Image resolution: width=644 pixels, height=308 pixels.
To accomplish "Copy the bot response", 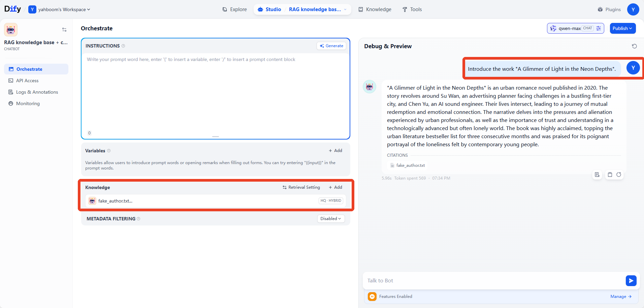I will 610,175.
